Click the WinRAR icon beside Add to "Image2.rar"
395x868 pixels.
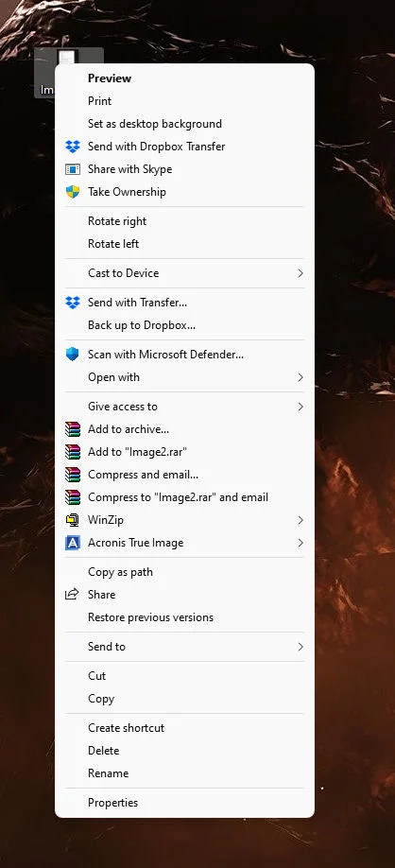pyautogui.click(x=73, y=452)
